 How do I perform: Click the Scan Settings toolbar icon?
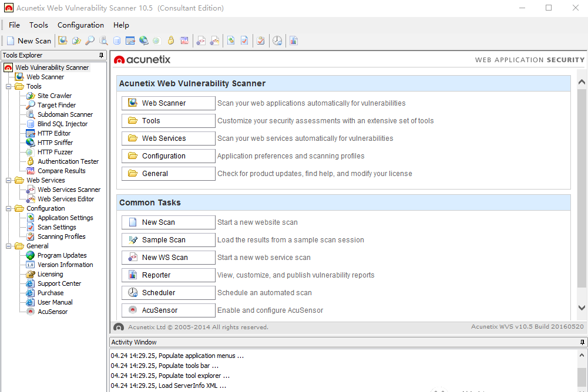(x=244, y=40)
